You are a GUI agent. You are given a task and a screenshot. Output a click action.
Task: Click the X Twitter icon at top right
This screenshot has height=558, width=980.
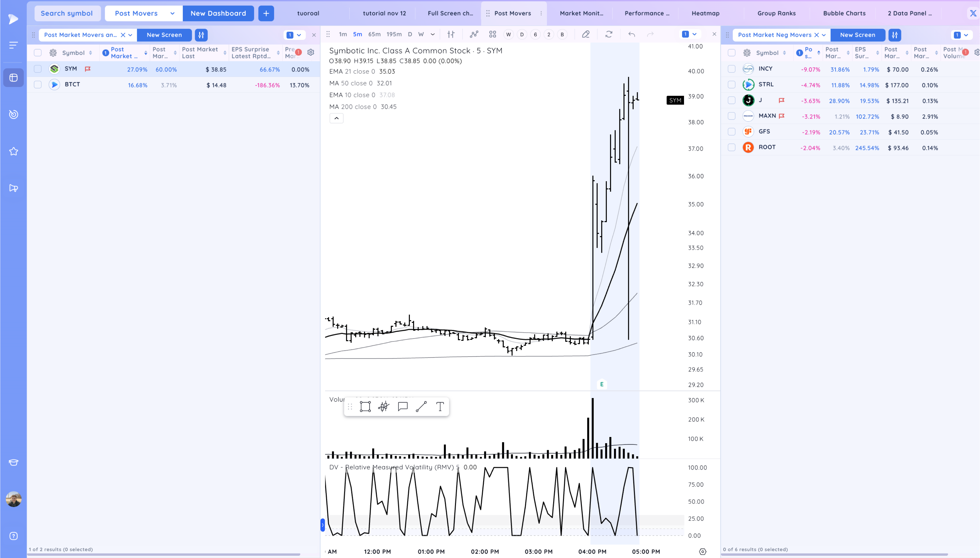(973, 13)
